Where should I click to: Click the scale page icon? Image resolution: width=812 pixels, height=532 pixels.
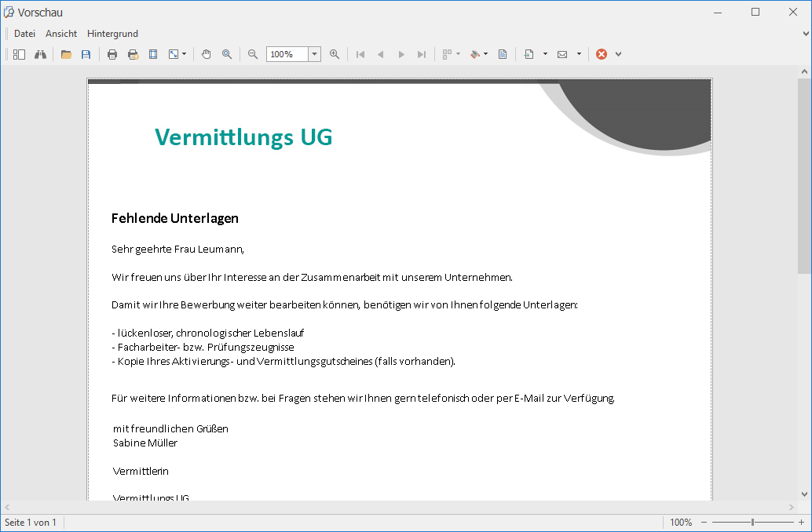pyautogui.click(x=174, y=54)
